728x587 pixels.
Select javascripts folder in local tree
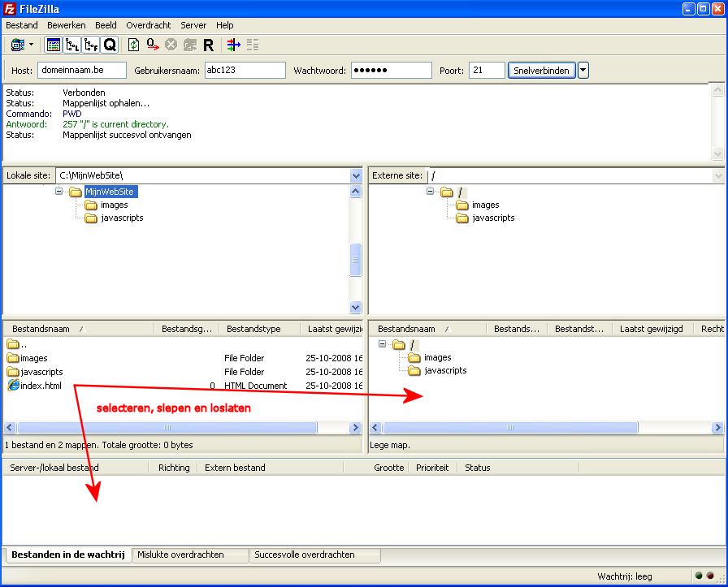pyautogui.click(x=122, y=218)
